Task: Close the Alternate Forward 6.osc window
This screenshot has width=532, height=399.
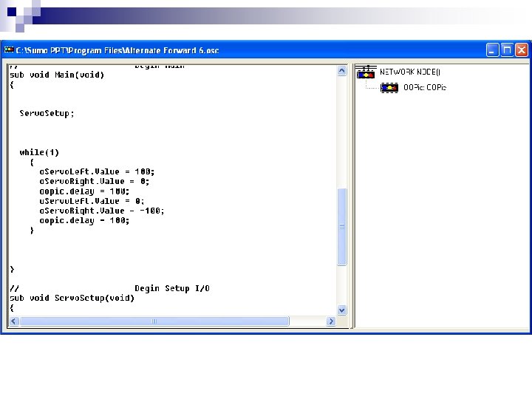Action: (x=522, y=50)
